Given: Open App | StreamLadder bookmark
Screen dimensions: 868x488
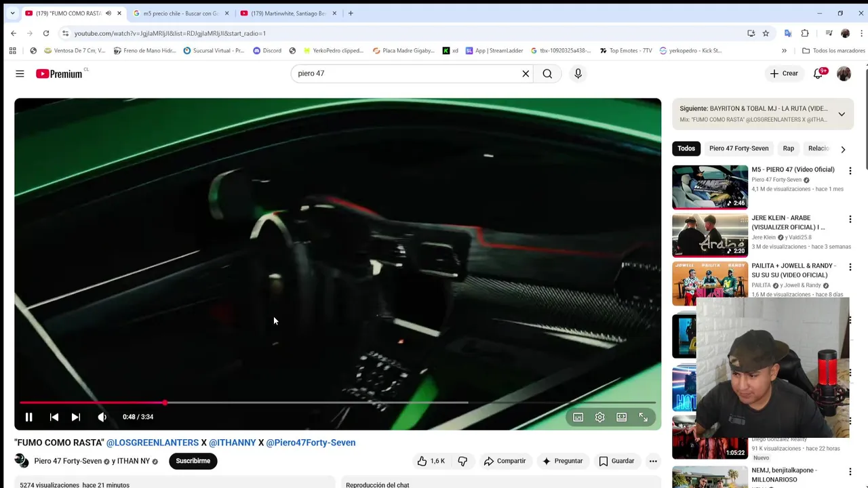Looking at the screenshot, I should pyautogui.click(x=494, y=50).
